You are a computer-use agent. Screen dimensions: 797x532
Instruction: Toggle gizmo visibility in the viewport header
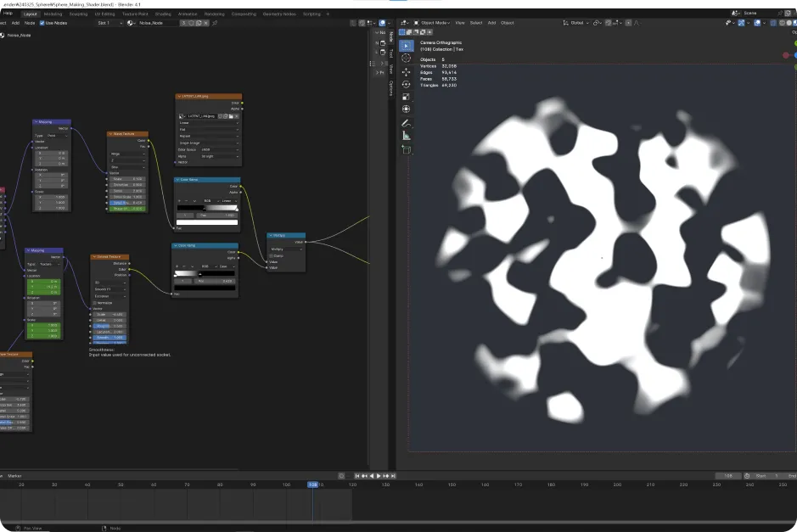point(742,23)
